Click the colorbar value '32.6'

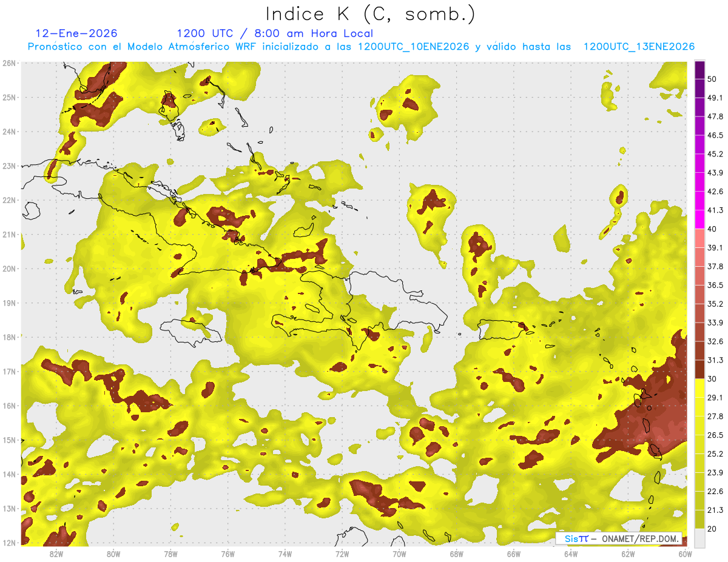[715, 341]
